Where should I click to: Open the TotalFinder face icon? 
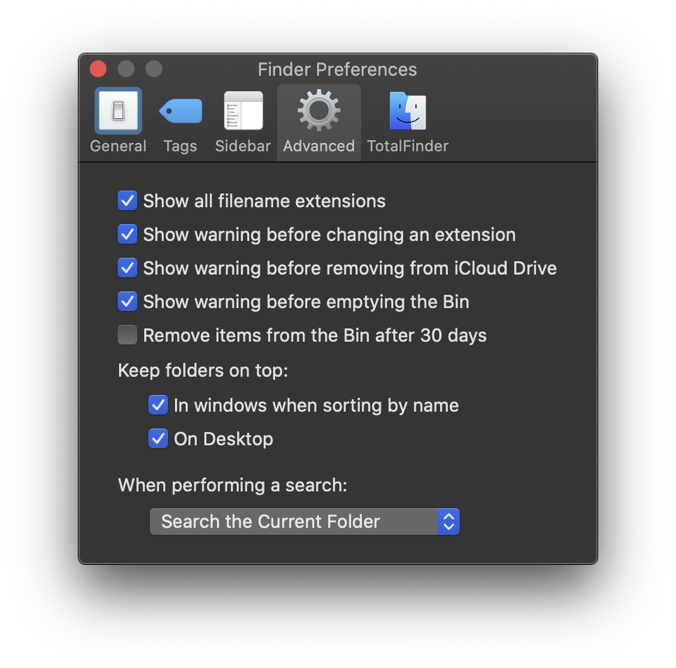407,111
